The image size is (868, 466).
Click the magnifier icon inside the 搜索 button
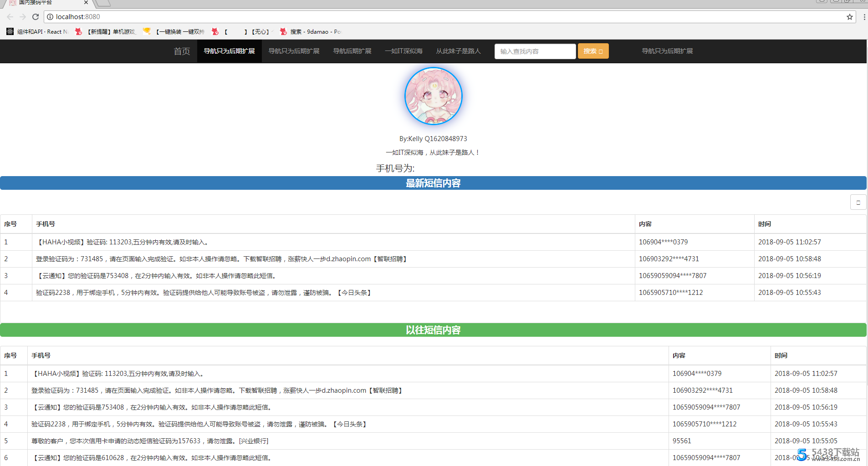(x=601, y=51)
